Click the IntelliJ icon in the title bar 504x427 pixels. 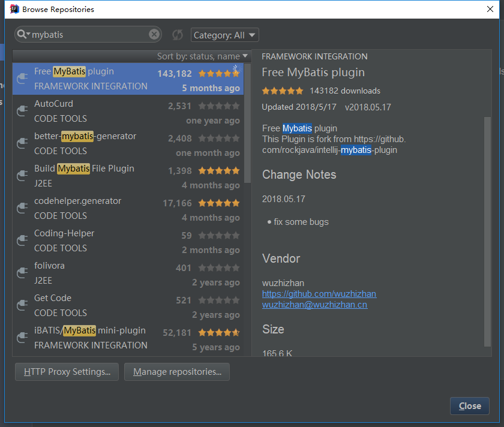14,9
